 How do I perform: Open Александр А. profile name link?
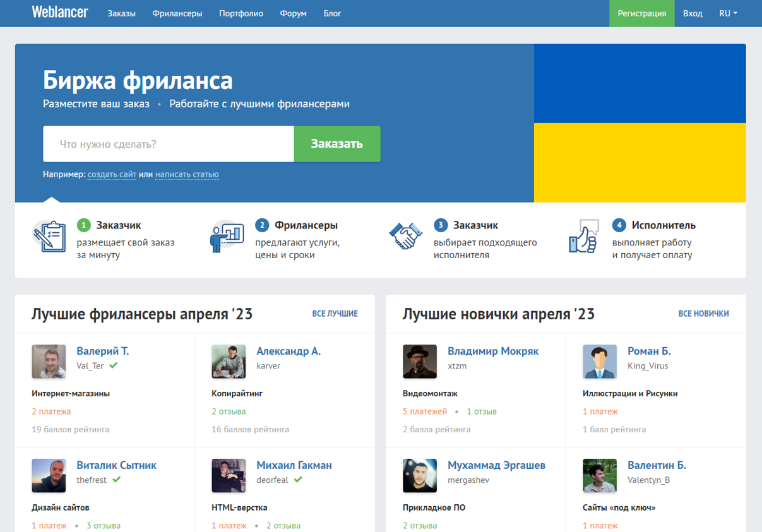coord(289,351)
